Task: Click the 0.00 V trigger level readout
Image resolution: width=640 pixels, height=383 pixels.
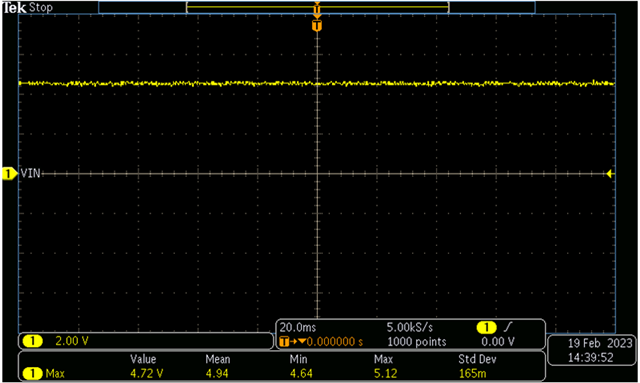Action: [498, 342]
